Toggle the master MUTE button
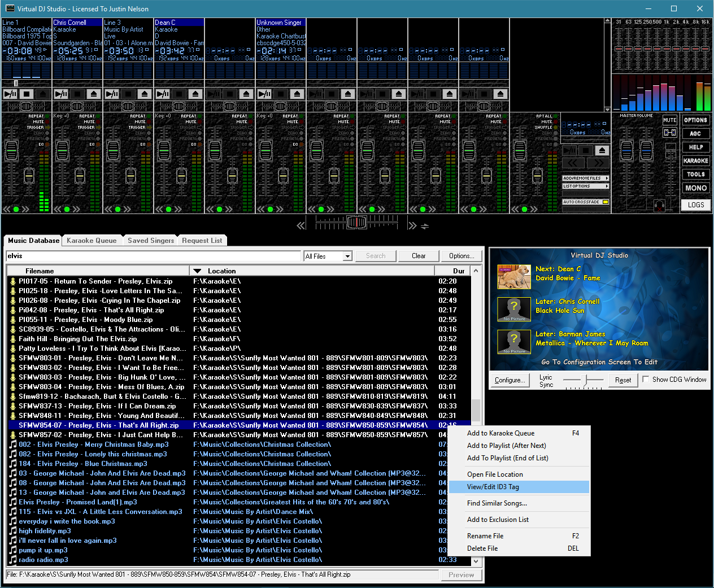This screenshot has width=714, height=588. (x=670, y=120)
